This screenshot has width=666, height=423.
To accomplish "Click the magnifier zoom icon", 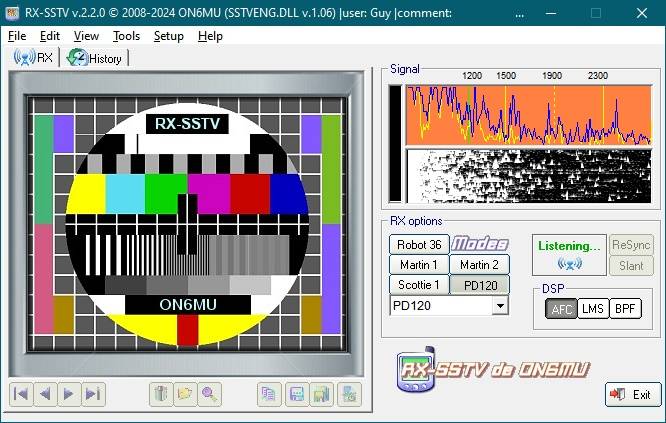I will coord(208,394).
